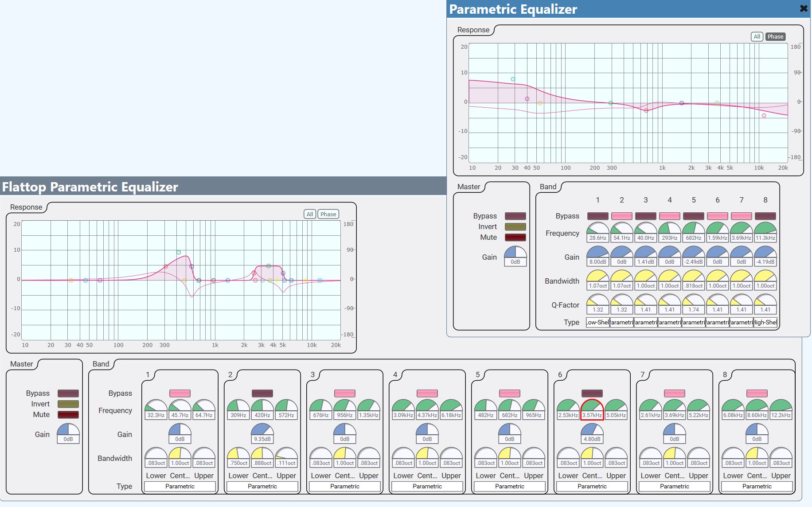Toggle Bypass for Flattop band 6

click(592, 394)
